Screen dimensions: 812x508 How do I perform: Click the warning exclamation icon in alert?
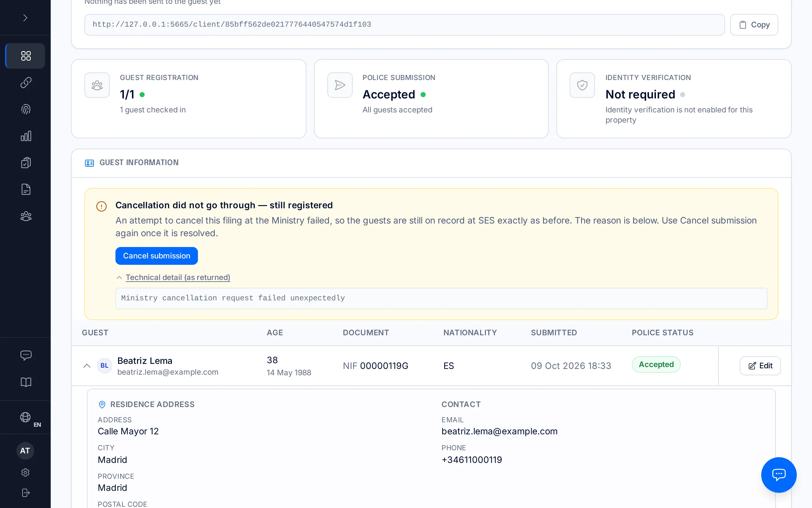point(101,206)
